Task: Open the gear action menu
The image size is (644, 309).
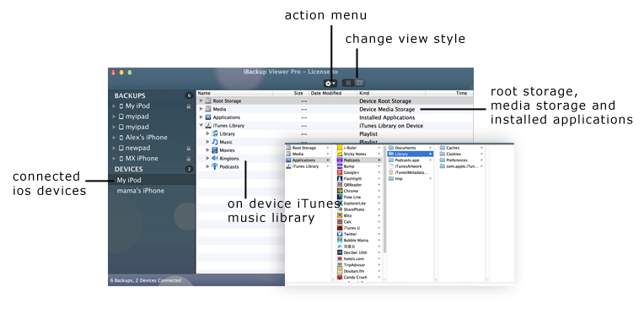Action: click(x=330, y=83)
